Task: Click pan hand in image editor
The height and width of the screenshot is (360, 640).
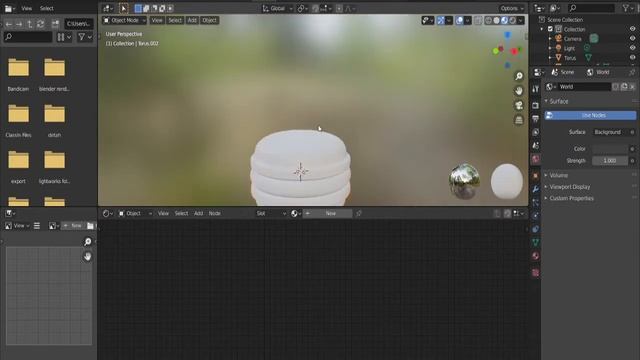Action: pyautogui.click(x=87, y=256)
